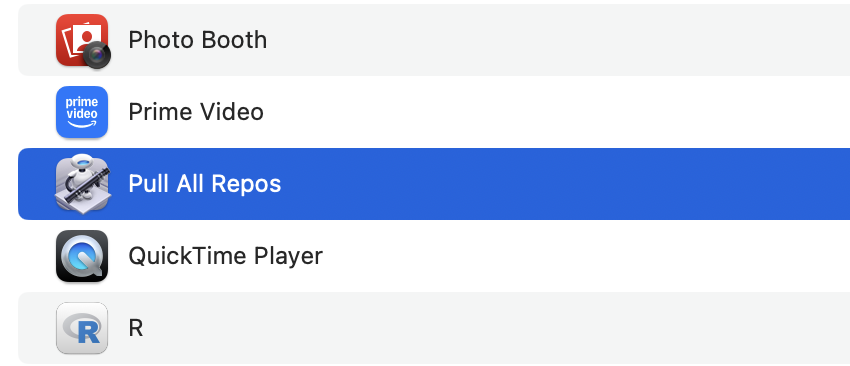This screenshot has height=366, width=850.
Task: Click the Amazon smile arrow on Prime Video icon
Action: [x=82, y=124]
